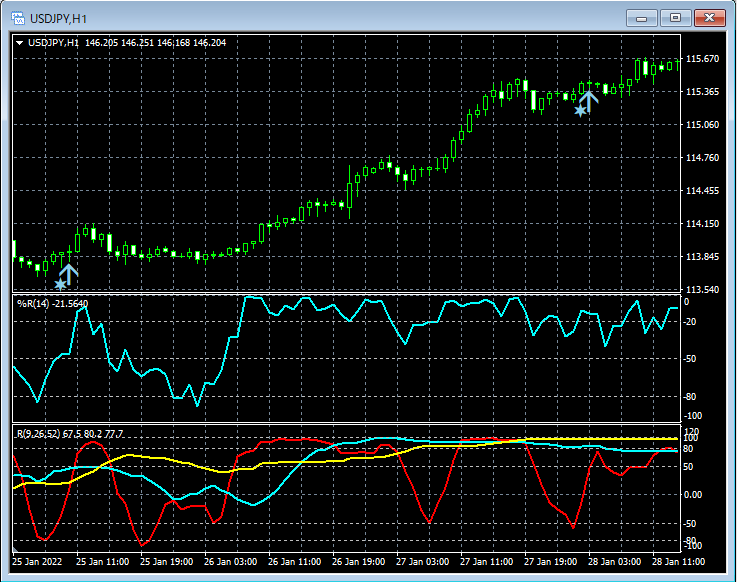
Task: Close the USDJPY,H1 chart window
Action: 711,17
